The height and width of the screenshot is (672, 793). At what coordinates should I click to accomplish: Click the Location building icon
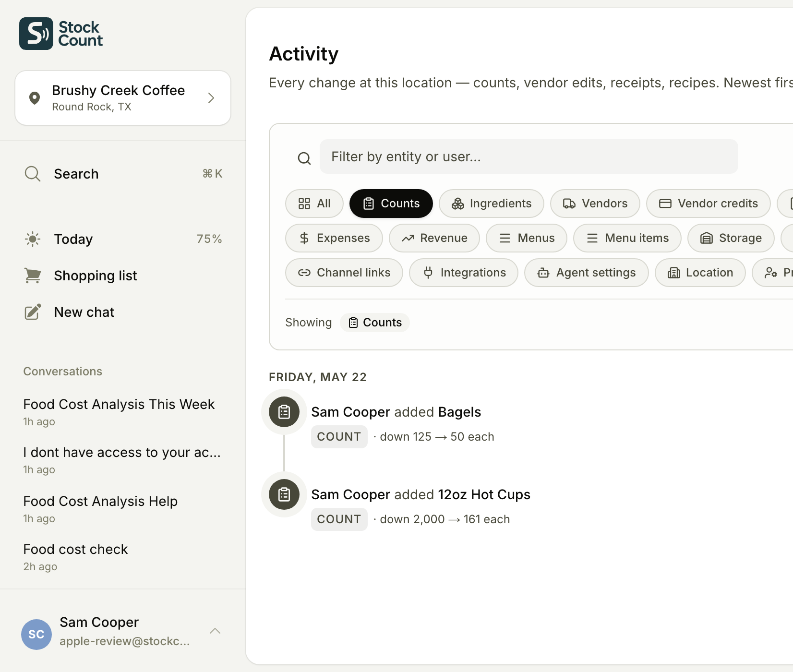(x=674, y=273)
